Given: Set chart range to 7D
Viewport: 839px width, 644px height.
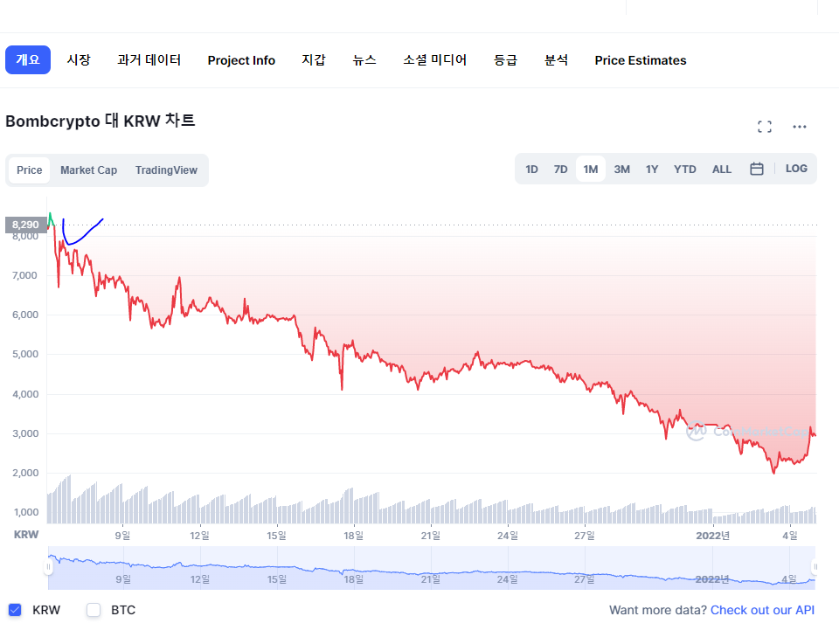Looking at the screenshot, I should coord(561,169).
